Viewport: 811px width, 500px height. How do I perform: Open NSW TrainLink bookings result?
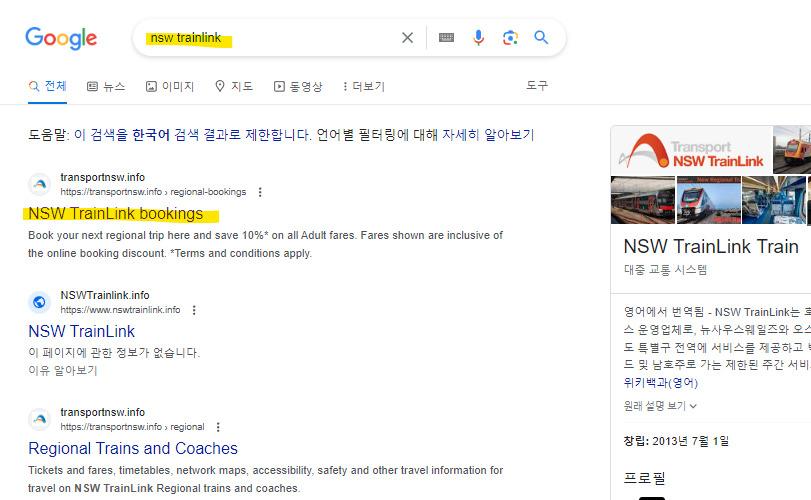coord(116,214)
